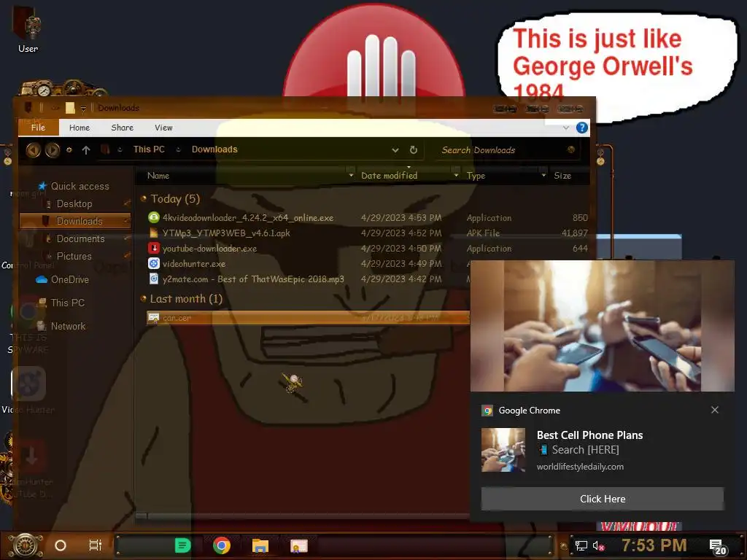Open the network tray icon
Viewport: 747px width, 560px height.
[581, 545]
